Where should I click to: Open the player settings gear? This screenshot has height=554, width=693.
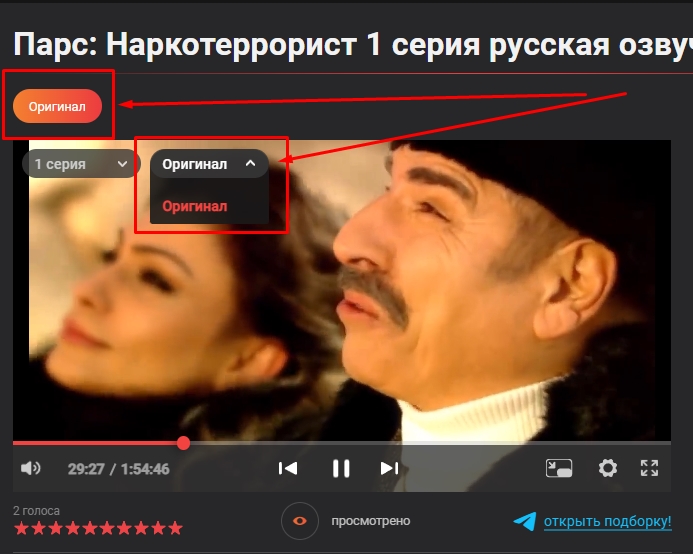click(607, 468)
